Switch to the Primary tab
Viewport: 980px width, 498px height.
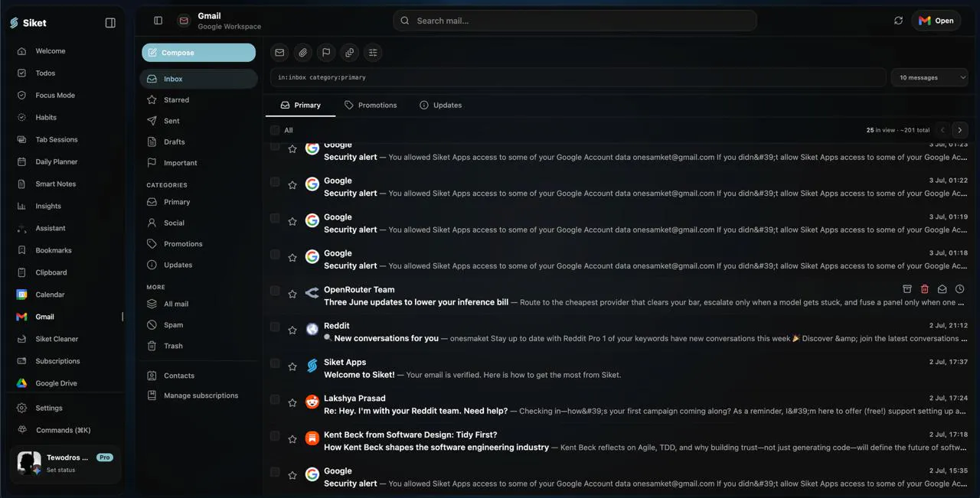(300, 106)
